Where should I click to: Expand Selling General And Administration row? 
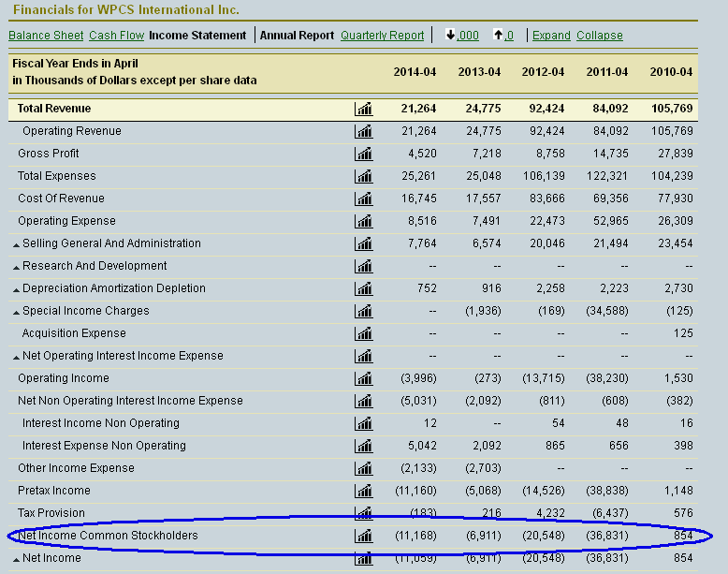pyautogui.click(x=16, y=244)
